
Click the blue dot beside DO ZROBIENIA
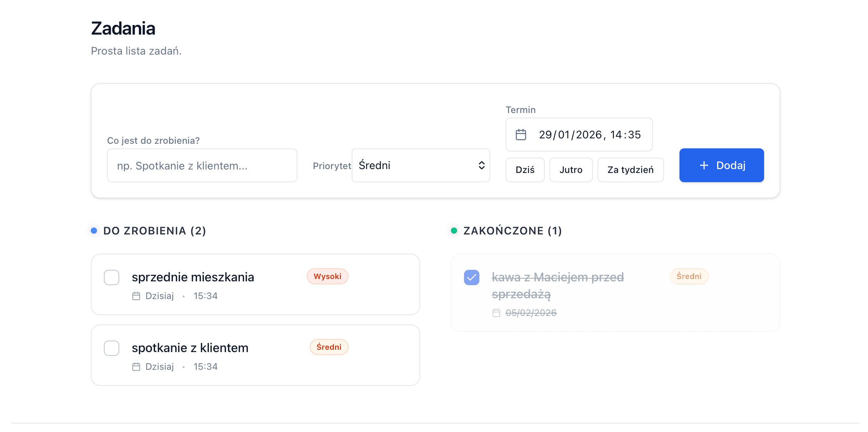click(94, 231)
